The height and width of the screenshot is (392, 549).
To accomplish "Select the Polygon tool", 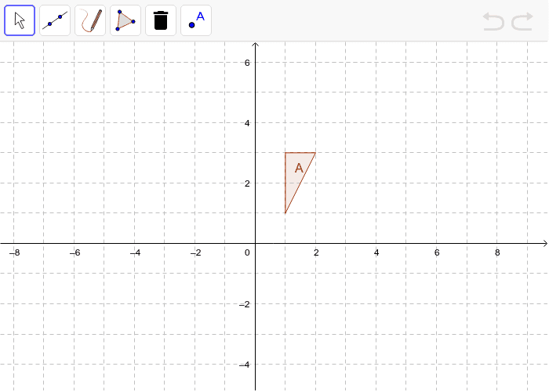I will pyautogui.click(x=125, y=20).
